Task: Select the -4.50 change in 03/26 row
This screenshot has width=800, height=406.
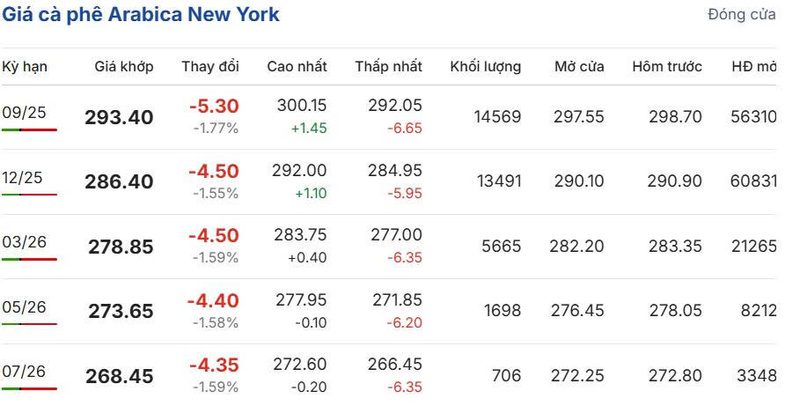Action: [214, 236]
